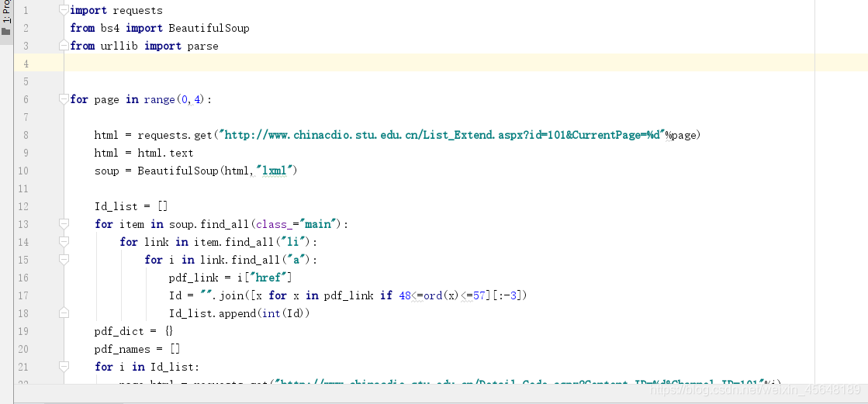
Task: Click 'pdf_link' variable at start of line 16
Action: (x=193, y=278)
